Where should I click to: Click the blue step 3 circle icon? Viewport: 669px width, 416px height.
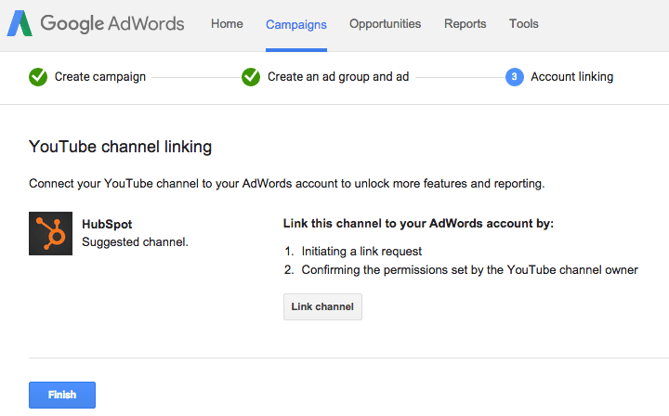[514, 77]
